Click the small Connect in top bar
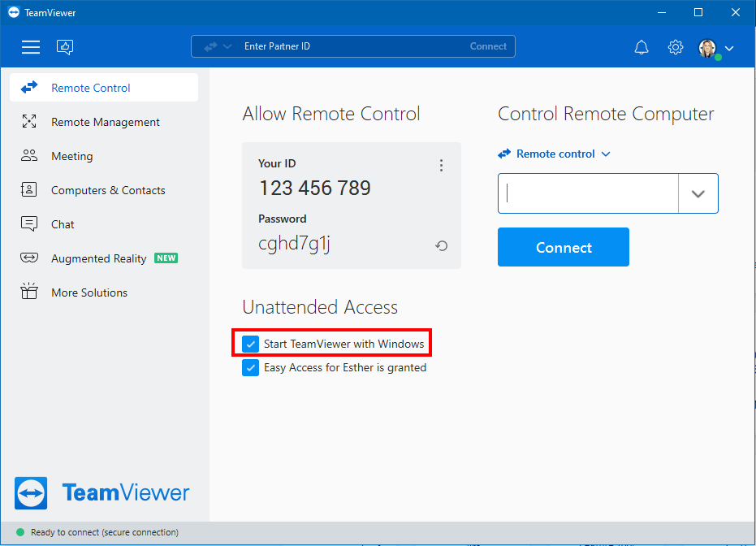The image size is (756, 546). pyautogui.click(x=488, y=46)
